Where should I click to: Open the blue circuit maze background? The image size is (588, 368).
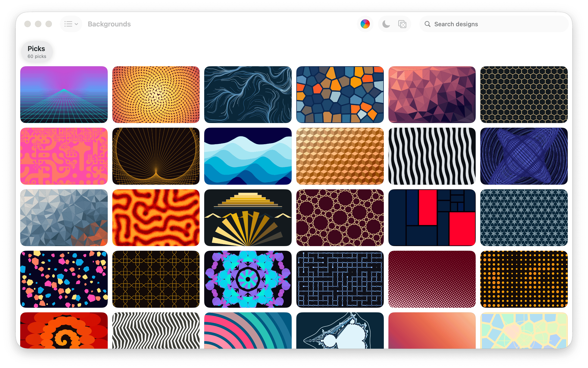(340, 279)
